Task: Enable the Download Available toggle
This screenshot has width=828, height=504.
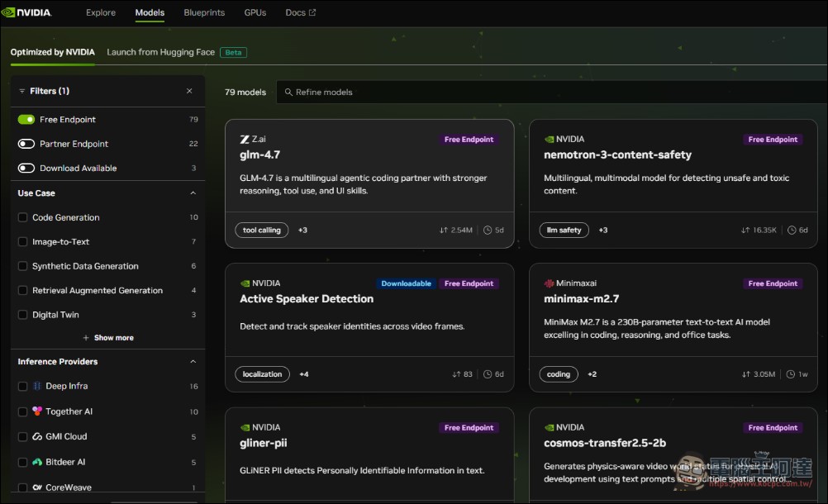Action: click(26, 168)
